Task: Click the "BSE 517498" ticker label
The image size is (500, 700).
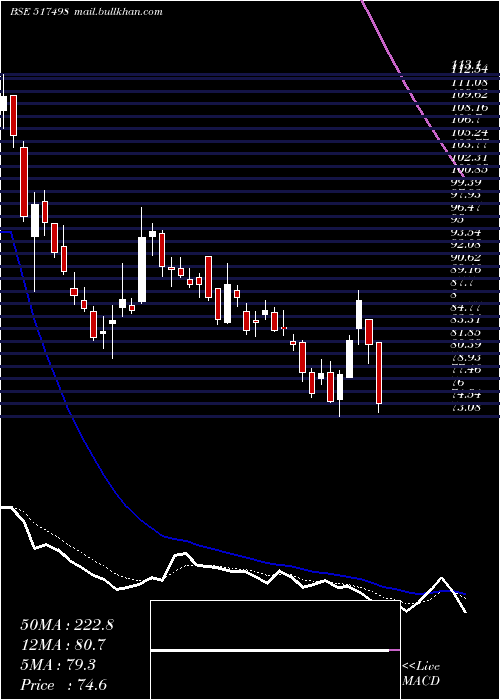Action: coord(39,12)
